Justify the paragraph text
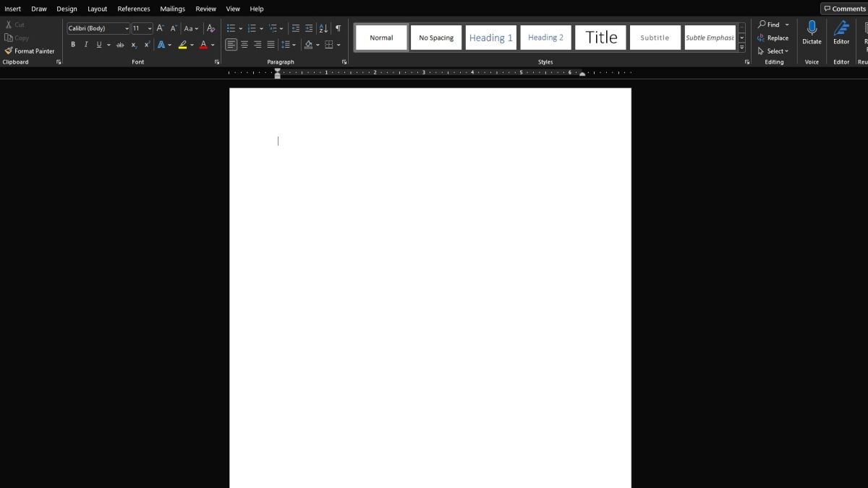Image resolution: width=868 pixels, height=488 pixels. (x=271, y=45)
